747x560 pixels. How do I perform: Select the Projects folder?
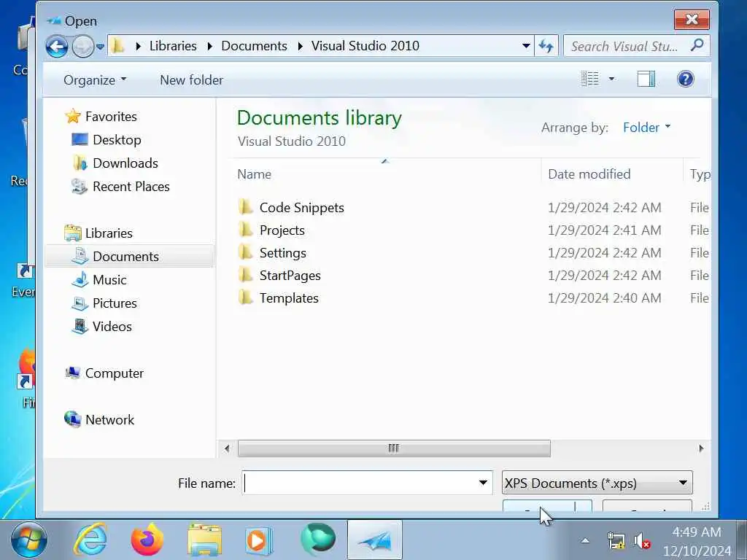(x=282, y=230)
